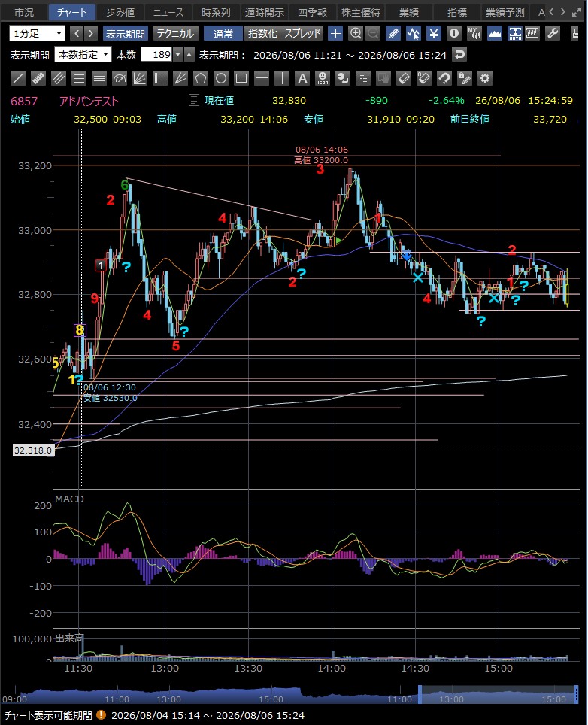Viewport: 588px width, 725px height.
Task: Click the document icon next to 現在値
Action: tap(194, 100)
